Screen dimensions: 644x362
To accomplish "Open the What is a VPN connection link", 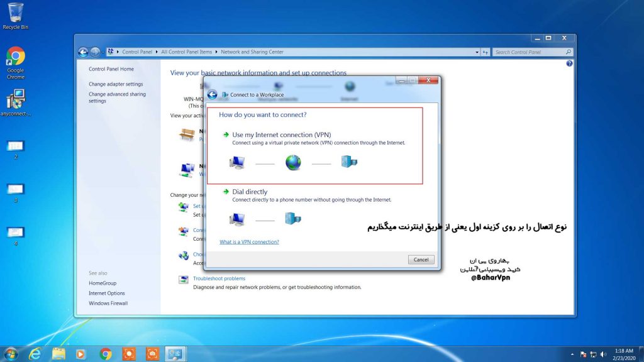I will (249, 242).
